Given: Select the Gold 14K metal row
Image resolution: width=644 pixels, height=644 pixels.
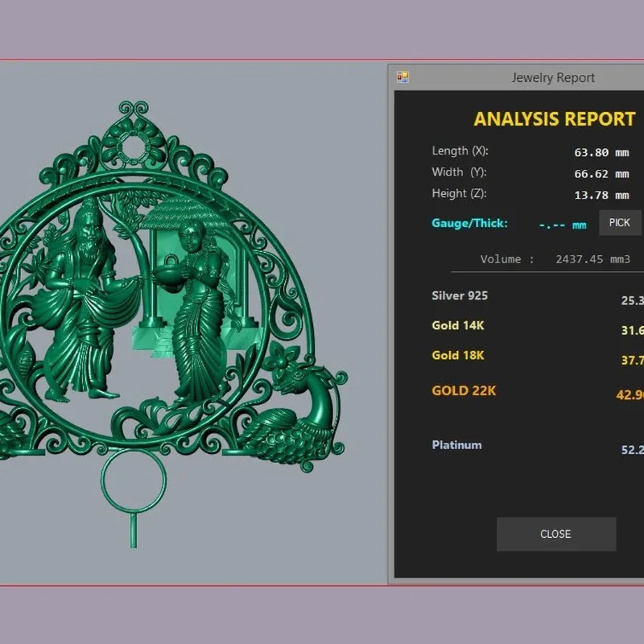Looking at the screenshot, I should (538, 328).
